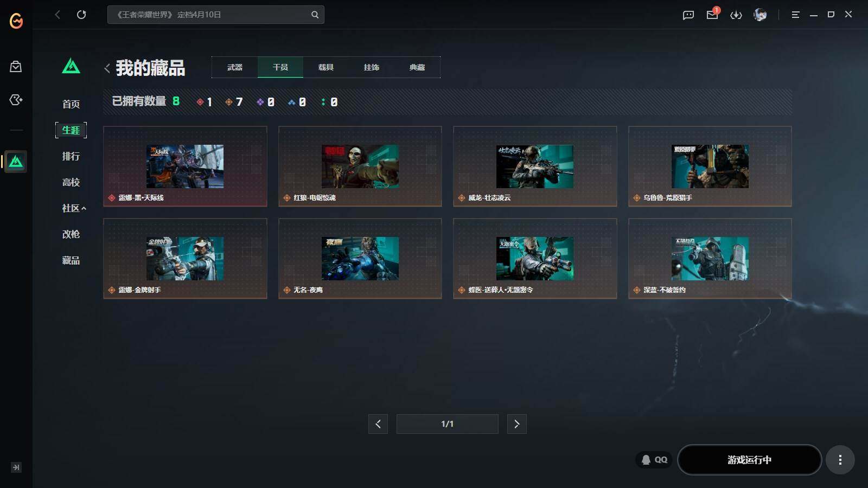
Task: Open the 露娜-黑·天际线 skin card
Action: (185, 166)
